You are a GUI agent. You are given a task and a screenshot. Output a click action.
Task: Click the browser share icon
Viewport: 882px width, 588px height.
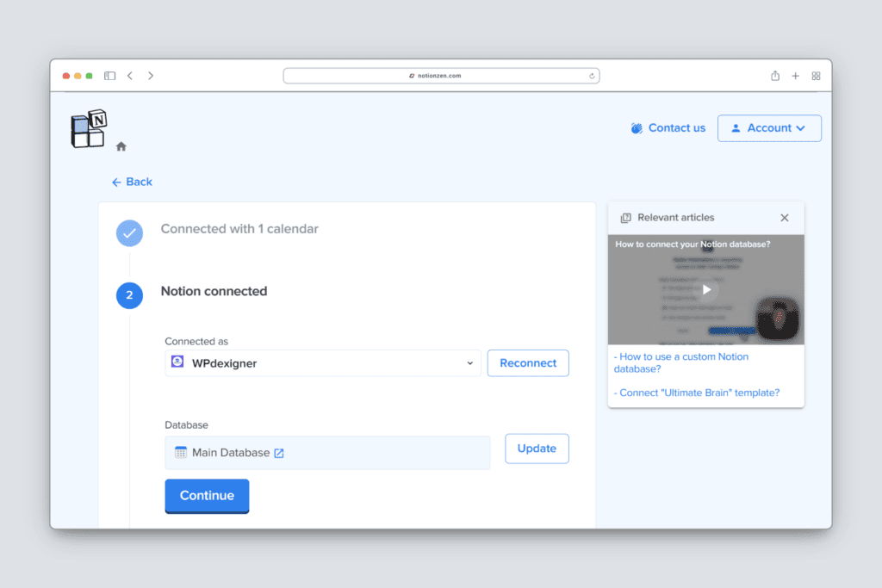pos(775,76)
